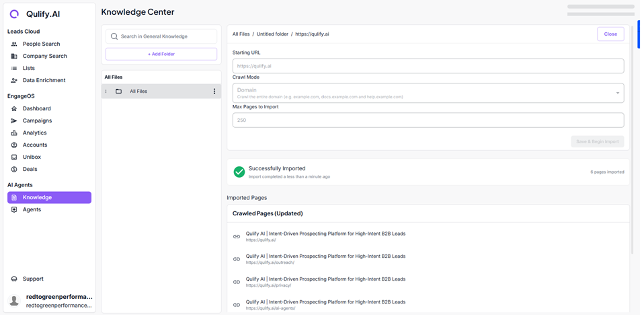Click the Knowledge Center page title
Viewport: 644px width, 315px height.
point(138,12)
